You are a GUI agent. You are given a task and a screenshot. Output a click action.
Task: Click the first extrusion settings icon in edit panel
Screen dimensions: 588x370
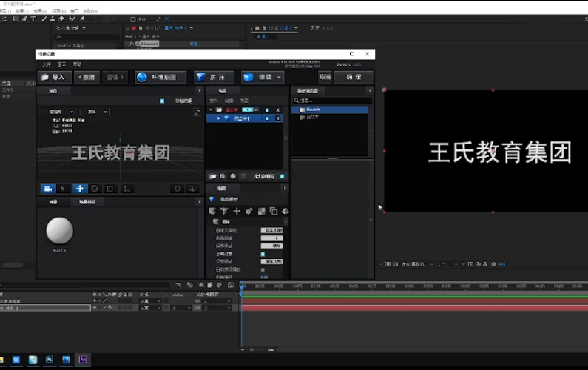[x=212, y=211]
